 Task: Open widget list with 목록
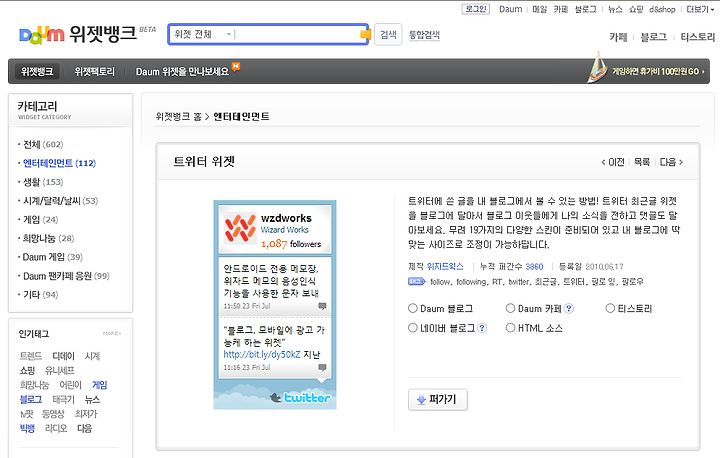(641, 162)
